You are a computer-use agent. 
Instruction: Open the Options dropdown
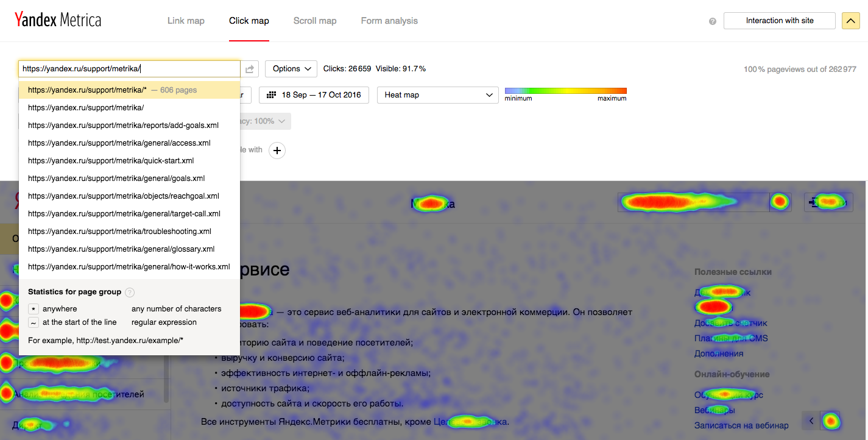point(291,69)
